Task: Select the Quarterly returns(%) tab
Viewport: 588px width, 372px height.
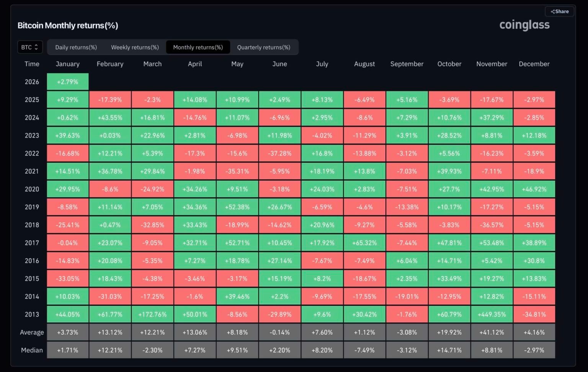Action: (x=264, y=47)
